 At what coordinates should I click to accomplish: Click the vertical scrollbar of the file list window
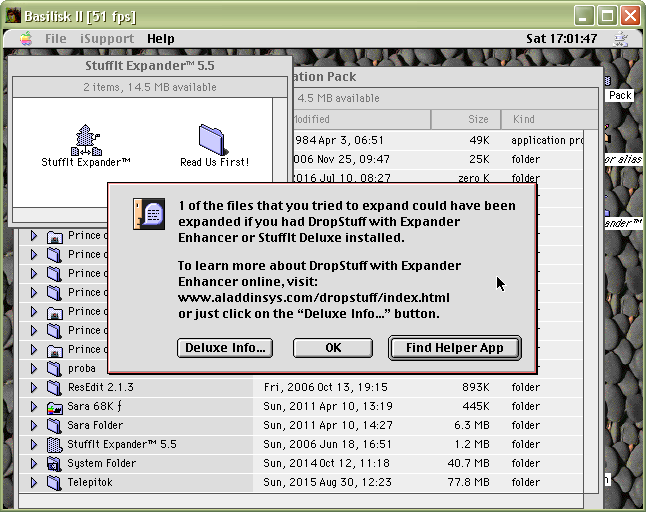coord(591,312)
